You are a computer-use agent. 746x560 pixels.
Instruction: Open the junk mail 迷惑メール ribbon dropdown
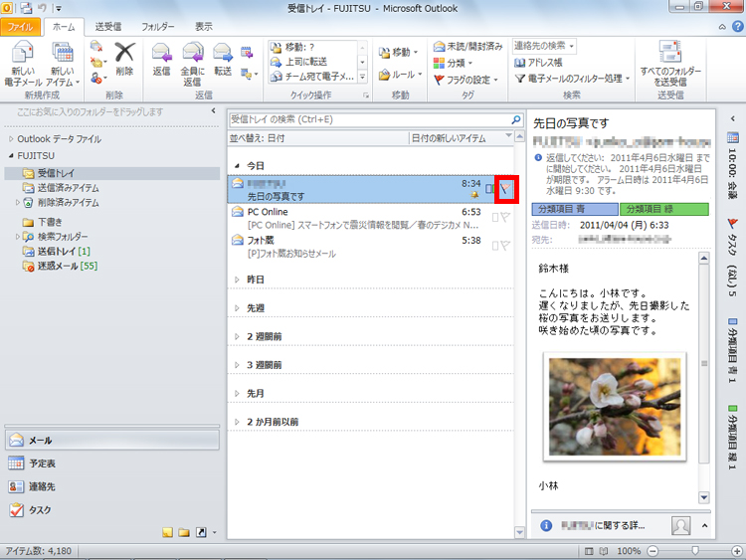98,77
